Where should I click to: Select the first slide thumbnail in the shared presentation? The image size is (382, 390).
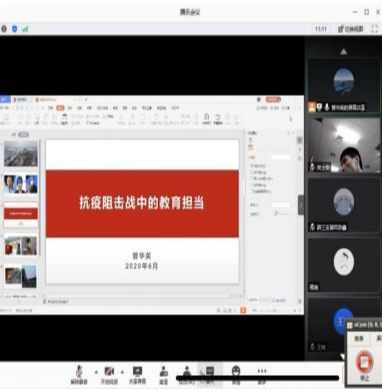point(21,154)
